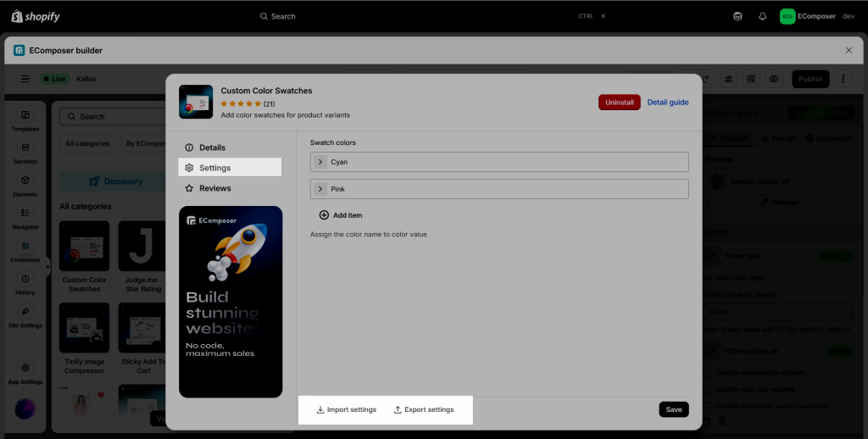
Task: Toggle Disable sold out variants checkbox
Action: [709, 389]
